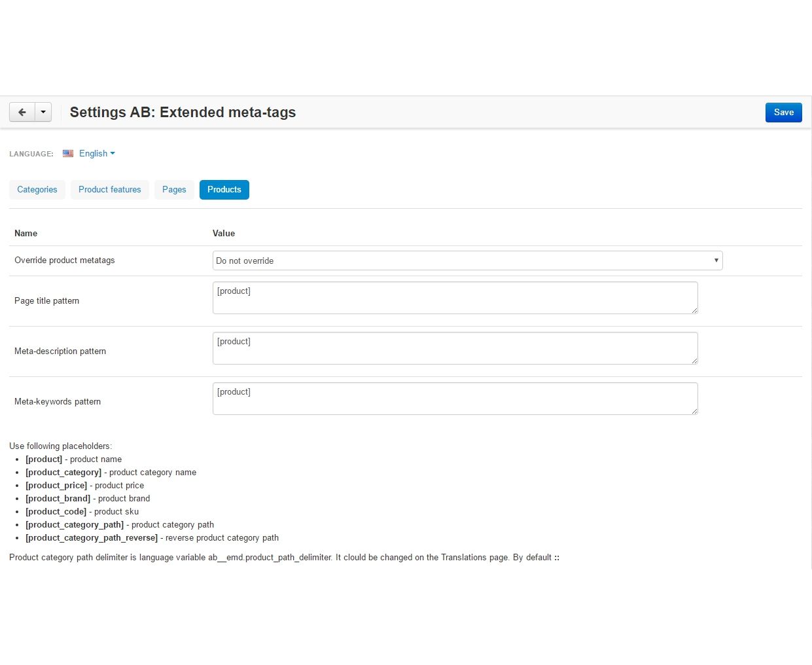Screen dimensions: 812x665
Task: Expand the English language dropdown
Action: pos(97,154)
